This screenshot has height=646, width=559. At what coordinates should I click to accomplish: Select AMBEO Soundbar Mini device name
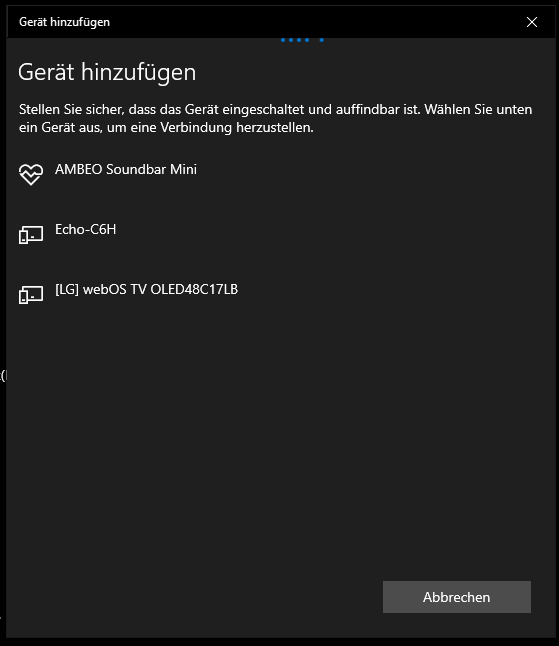[x=126, y=169]
